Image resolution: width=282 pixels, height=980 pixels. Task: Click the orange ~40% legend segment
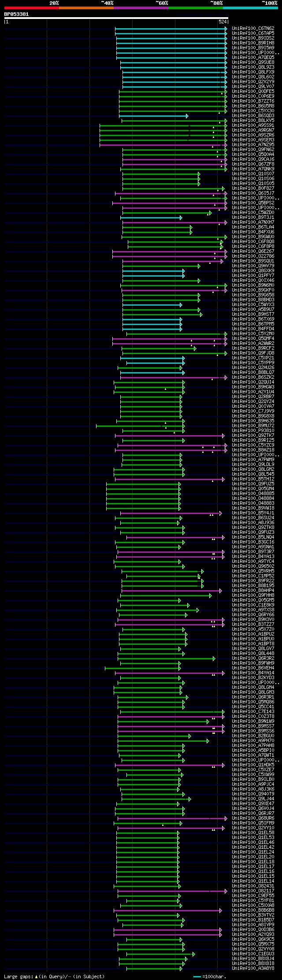point(86,8)
